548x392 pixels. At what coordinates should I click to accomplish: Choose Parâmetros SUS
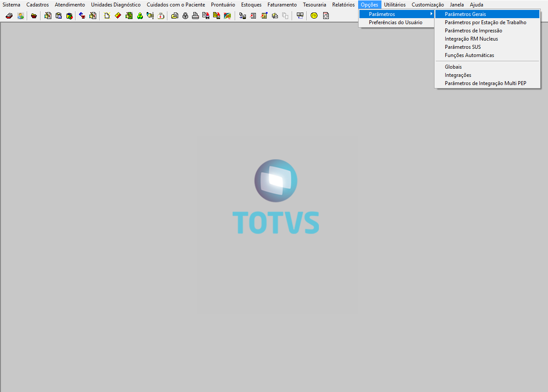point(488,47)
